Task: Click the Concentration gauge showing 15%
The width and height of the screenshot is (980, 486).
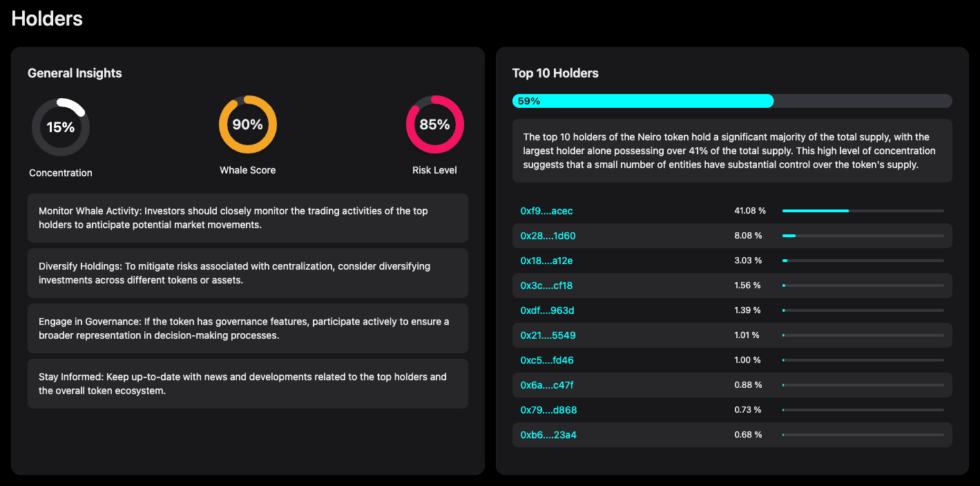Action: coord(61,127)
